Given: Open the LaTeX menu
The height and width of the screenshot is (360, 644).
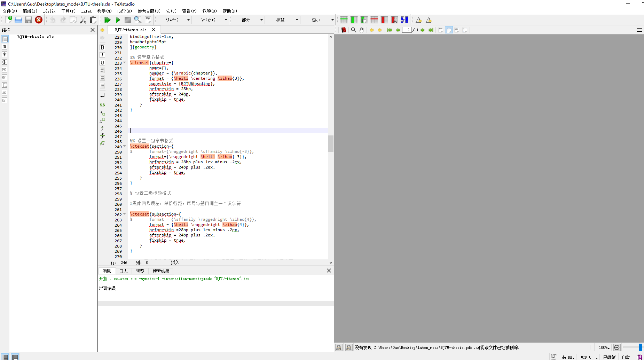Looking at the screenshot, I should [x=86, y=11].
